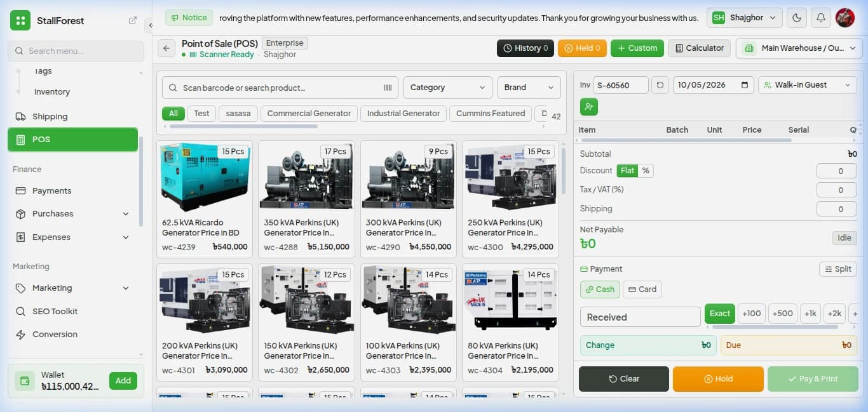Open Shipping in sidebar
868x412 pixels.
point(72,116)
